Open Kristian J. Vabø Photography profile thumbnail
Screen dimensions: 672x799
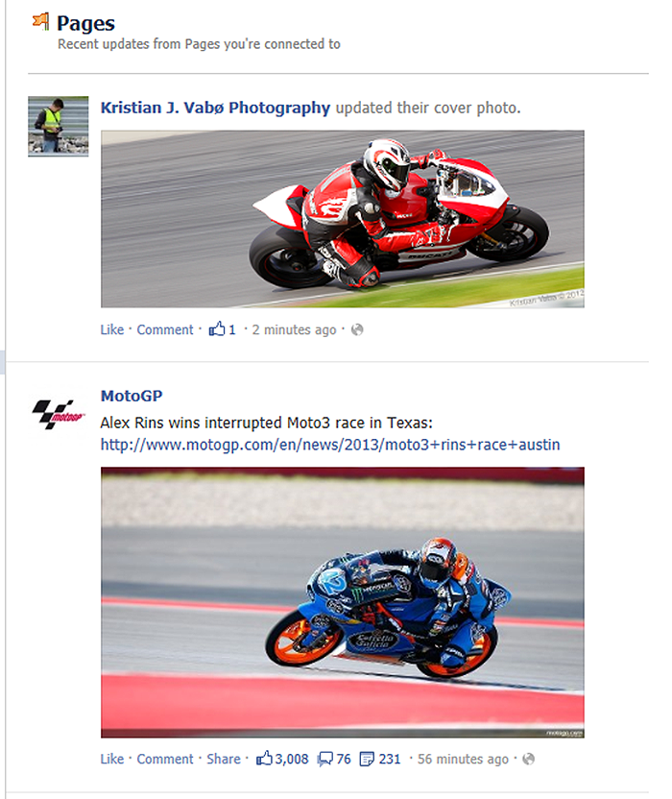[59, 126]
